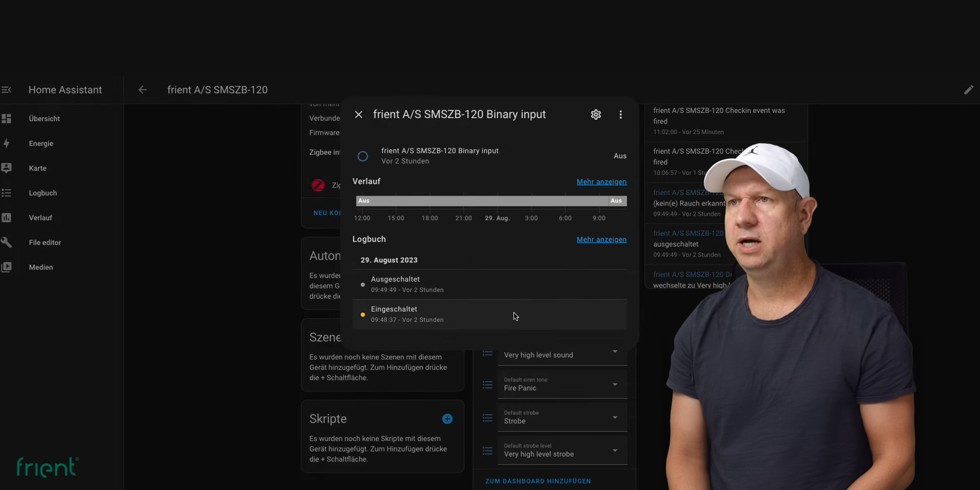Click Mehr anzeigen next to Logbuch
Viewport: 980px width, 490px height.
pos(601,240)
